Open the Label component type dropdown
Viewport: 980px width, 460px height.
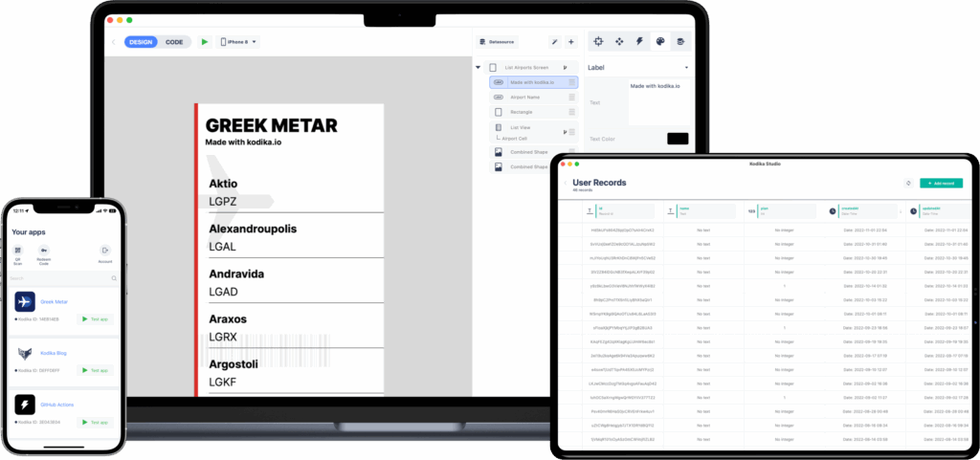coord(638,68)
